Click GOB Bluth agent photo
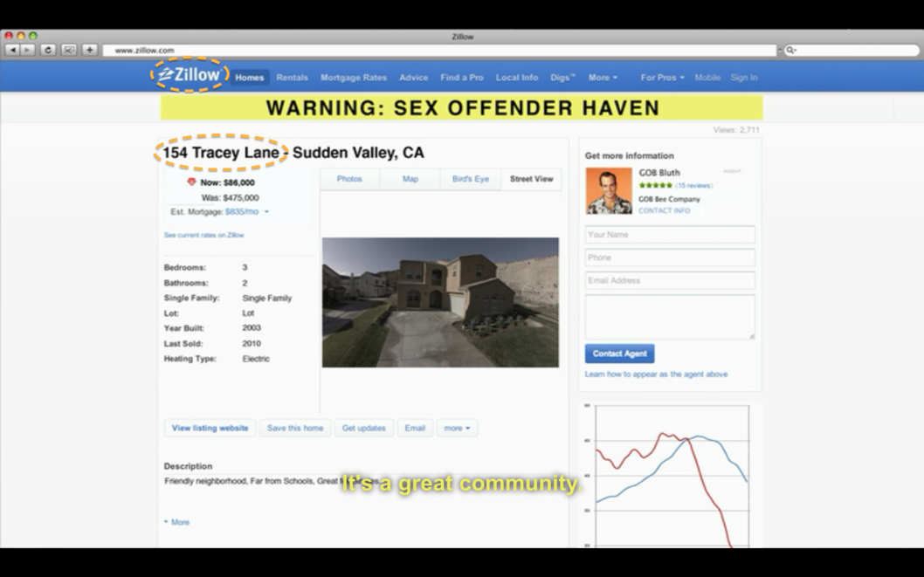 pyautogui.click(x=609, y=191)
